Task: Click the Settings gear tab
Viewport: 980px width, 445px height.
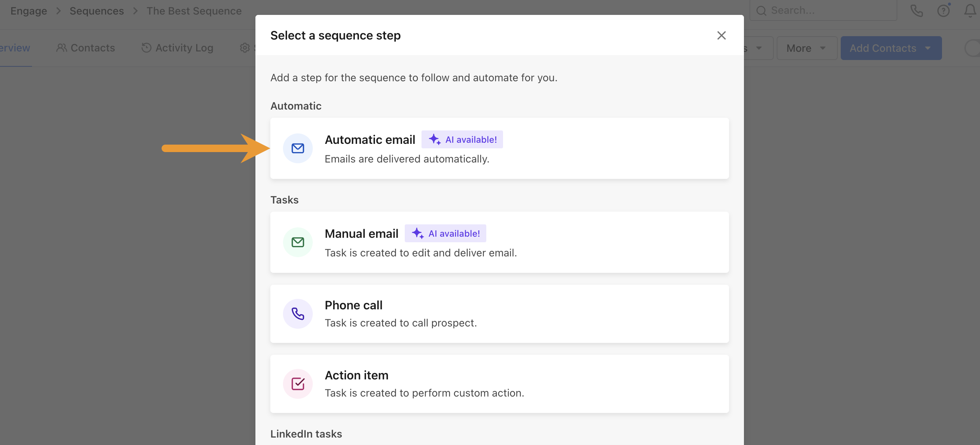Action: [244, 48]
